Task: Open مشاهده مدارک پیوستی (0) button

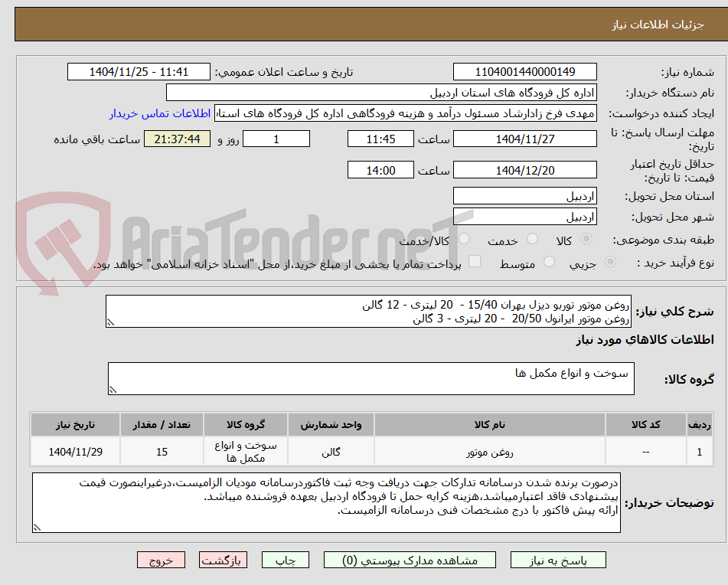Action: coord(410,560)
